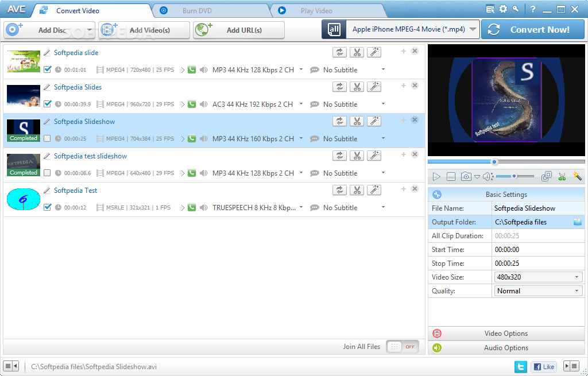Open the settings gear in the title bar
This screenshot has width=588, height=376.
pos(503,9)
